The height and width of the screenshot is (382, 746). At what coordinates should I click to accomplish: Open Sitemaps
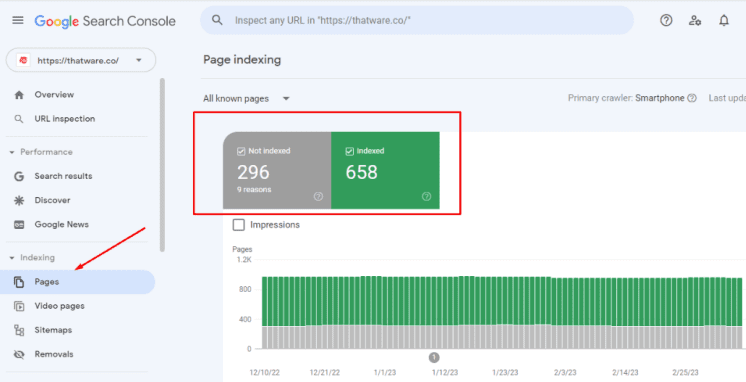tap(53, 330)
